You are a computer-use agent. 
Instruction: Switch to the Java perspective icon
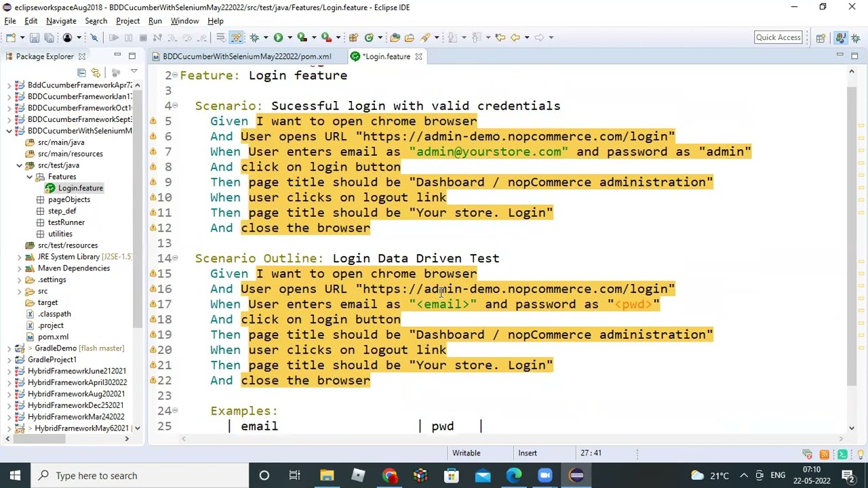click(840, 37)
